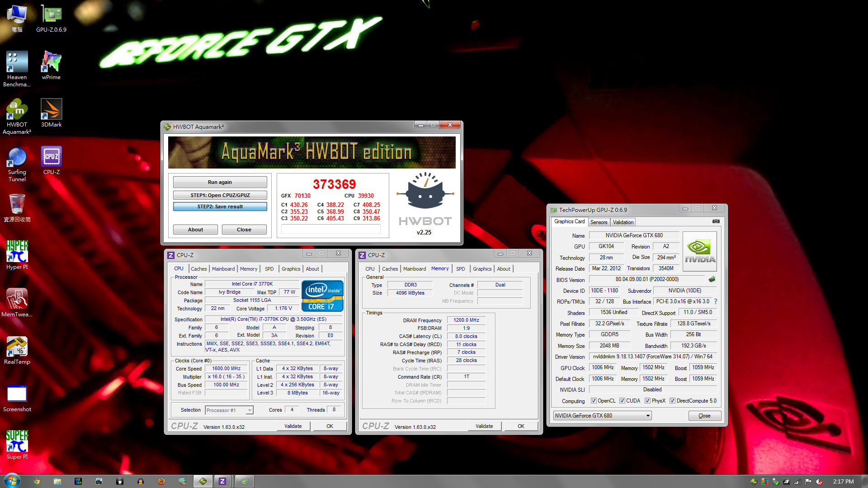Select the Graphics Card tab in GPU-Z
The width and height of the screenshot is (868, 488).
coord(569,221)
